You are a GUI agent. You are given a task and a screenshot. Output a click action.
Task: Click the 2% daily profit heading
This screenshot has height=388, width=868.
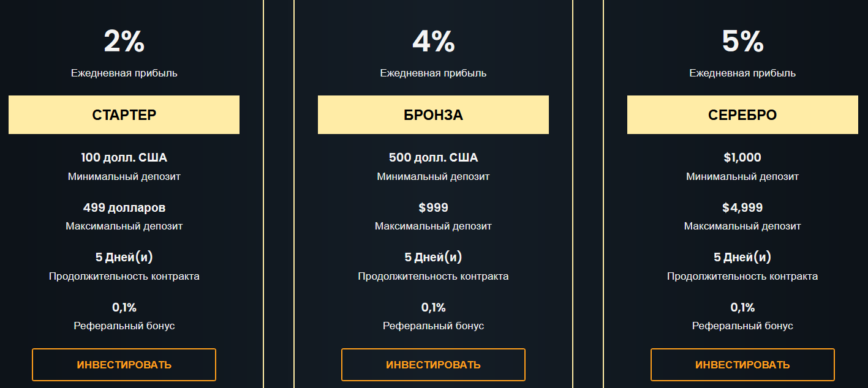[x=124, y=42]
